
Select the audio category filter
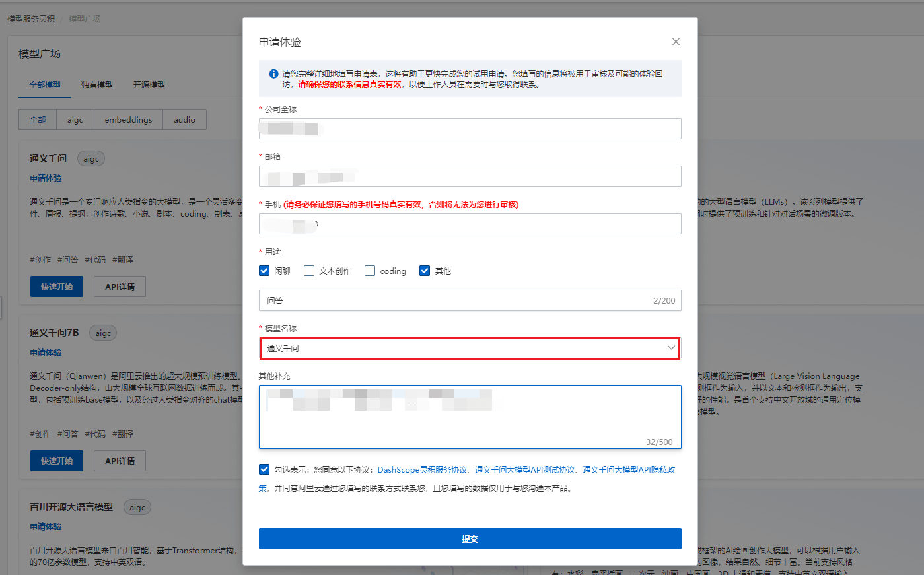pyautogui.click(x=184, y=119)
